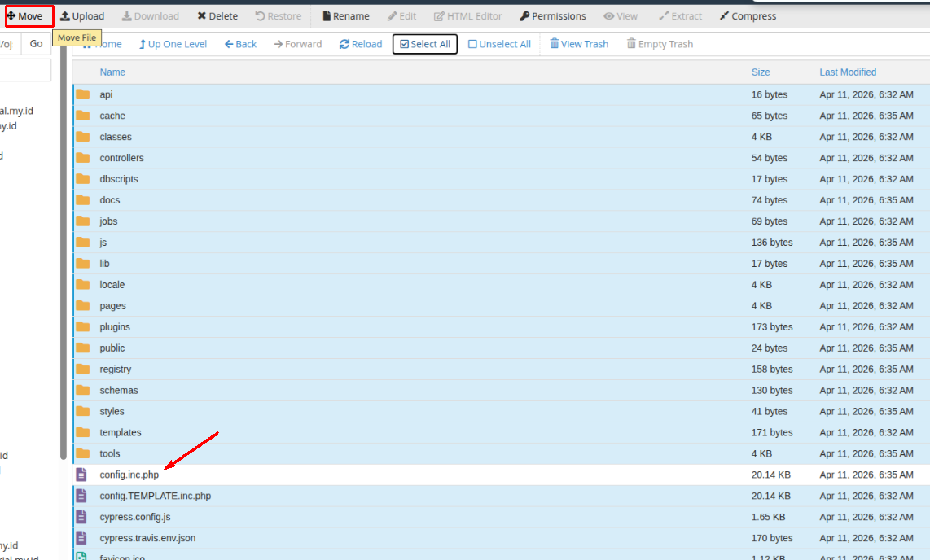The width and height of the screenshot is (930, 560).
Task: Open the Permissions dialog
Action: [x=553, y=16]
